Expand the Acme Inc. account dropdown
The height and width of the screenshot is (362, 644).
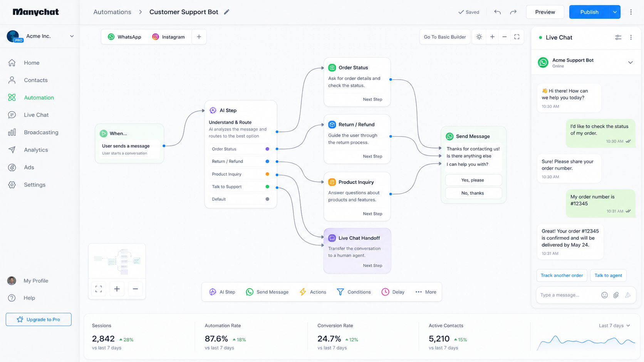pos(72,36)
